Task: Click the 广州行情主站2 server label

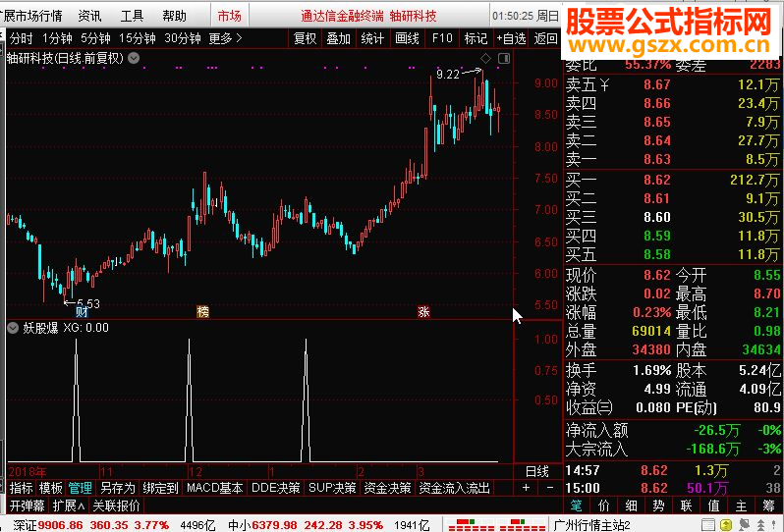Action: coord(591,525)
